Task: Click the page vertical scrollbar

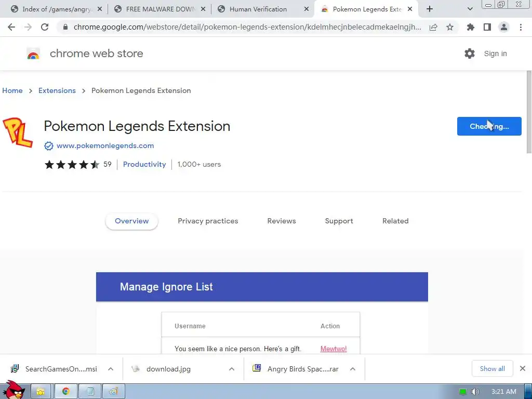Action: click(x=529, y=112)
